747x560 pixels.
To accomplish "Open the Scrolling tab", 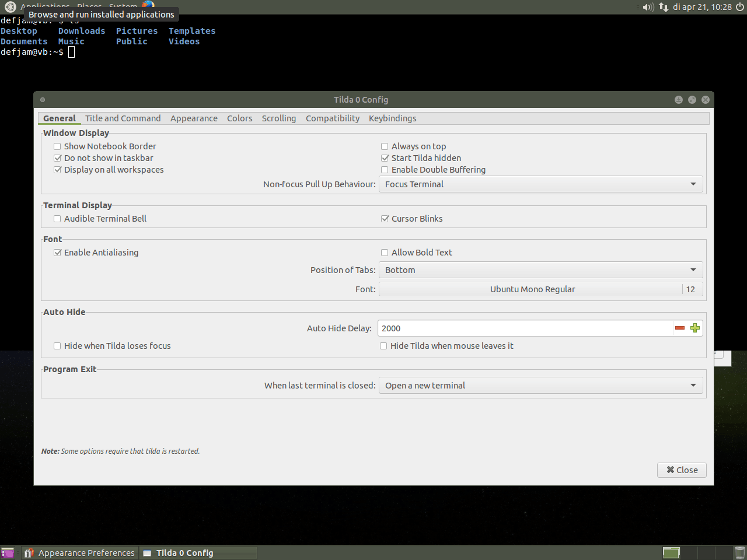I will 279,118.
